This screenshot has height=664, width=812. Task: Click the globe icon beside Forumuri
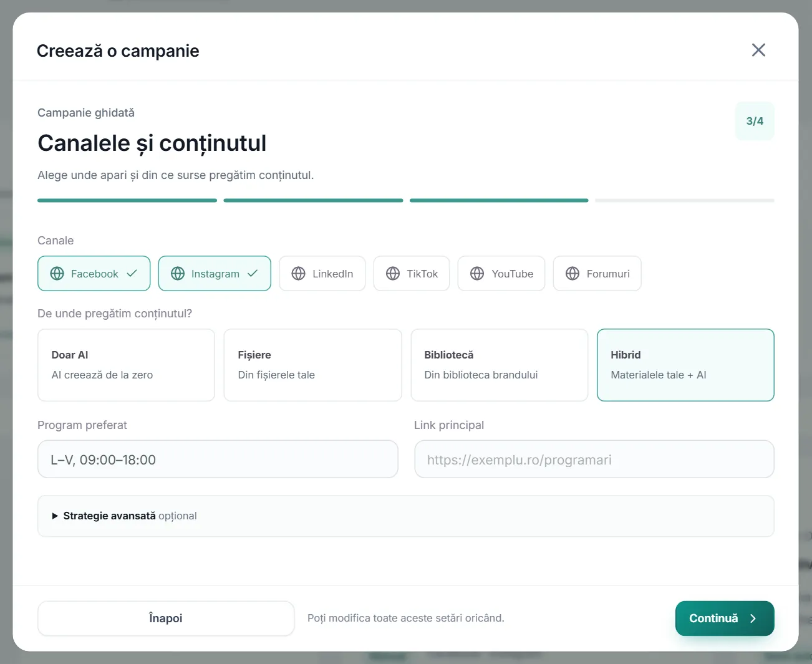pyautogui.click(x=573, y=274)
